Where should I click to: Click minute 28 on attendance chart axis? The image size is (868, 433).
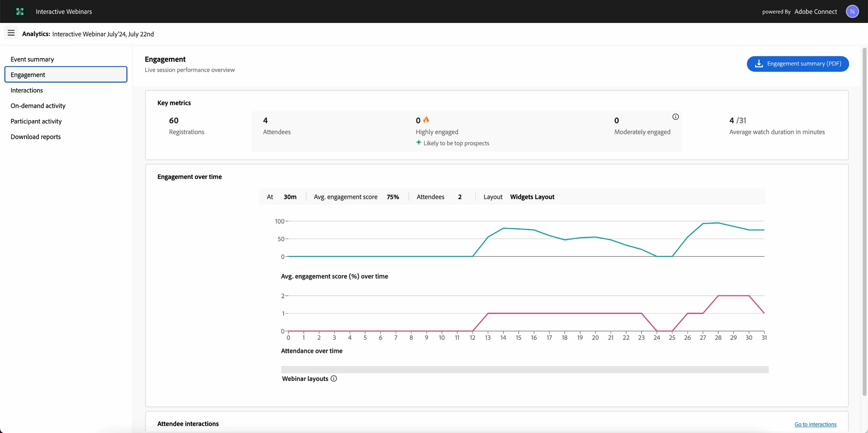click(x=718, y=338)
